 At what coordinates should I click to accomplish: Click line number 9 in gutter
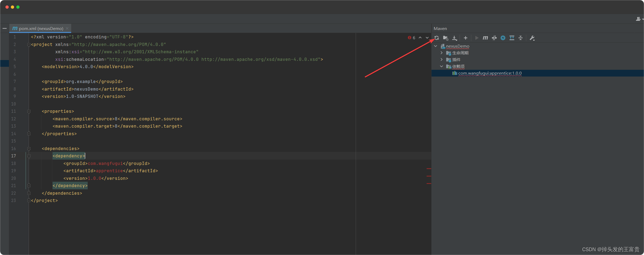tap(15, 97)
